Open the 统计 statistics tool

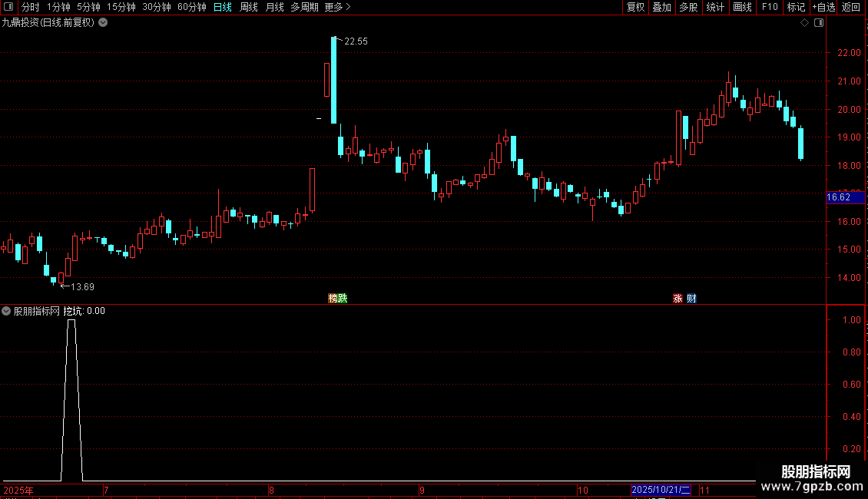(x=715, y=7)
